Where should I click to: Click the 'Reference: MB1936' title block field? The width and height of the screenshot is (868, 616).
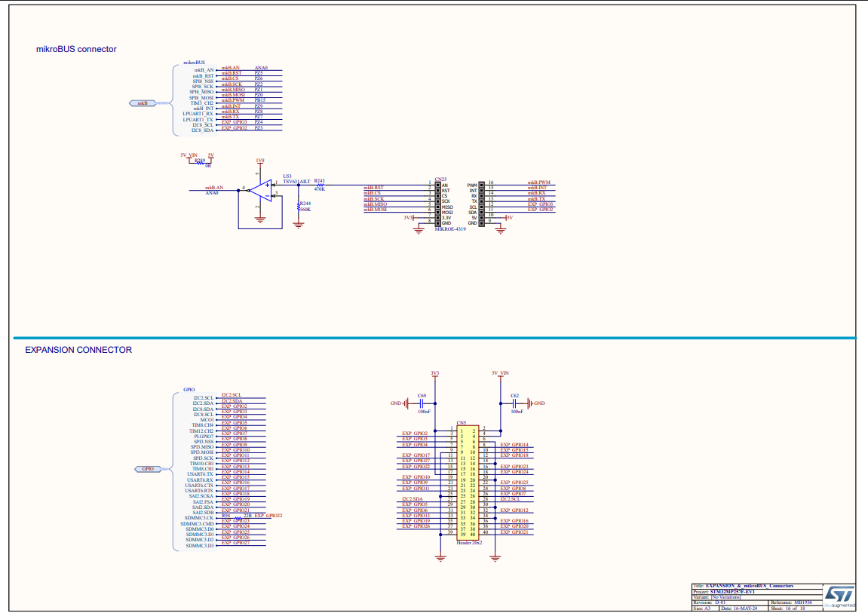click(x=792, y=602)
